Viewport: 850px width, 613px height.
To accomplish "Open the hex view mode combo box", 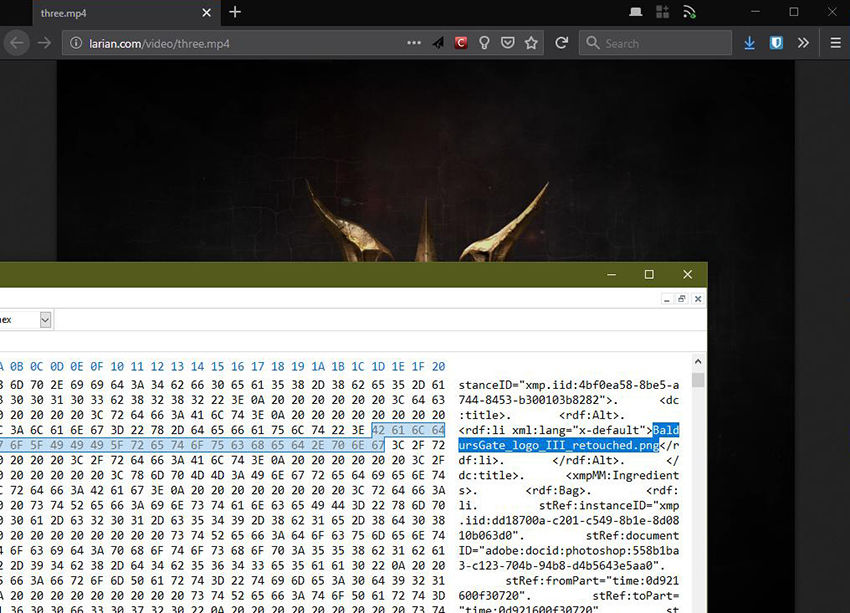I will click(x=24, y=319).
